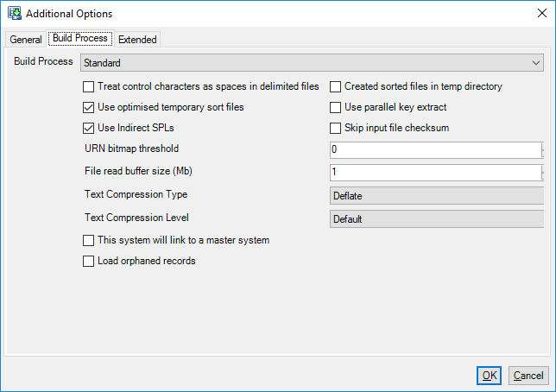Click the URN bitmap threshold label

point(131,149)
